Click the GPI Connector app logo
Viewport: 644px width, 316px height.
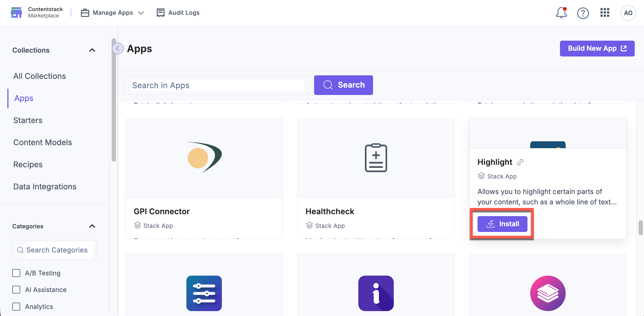[204, 158]
